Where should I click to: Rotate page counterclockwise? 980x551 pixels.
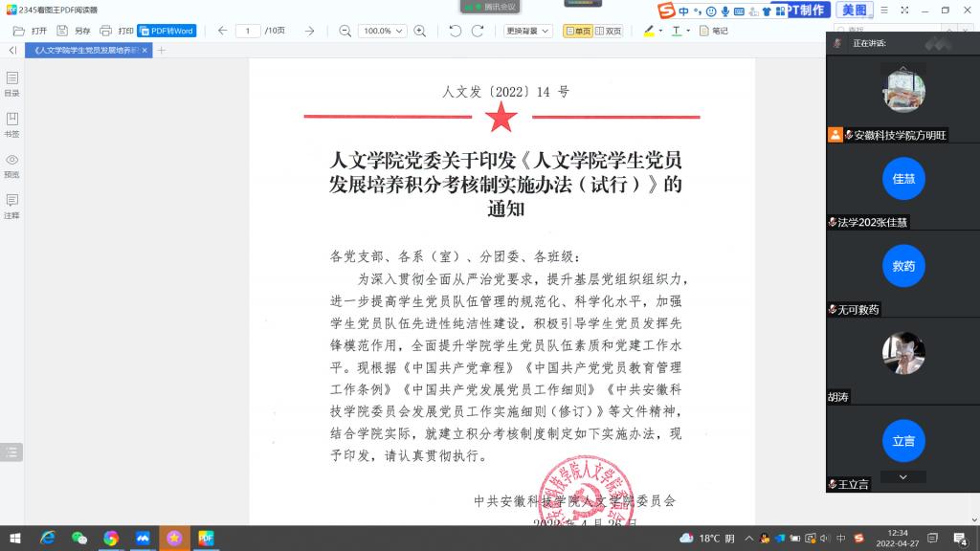point(455,31)
